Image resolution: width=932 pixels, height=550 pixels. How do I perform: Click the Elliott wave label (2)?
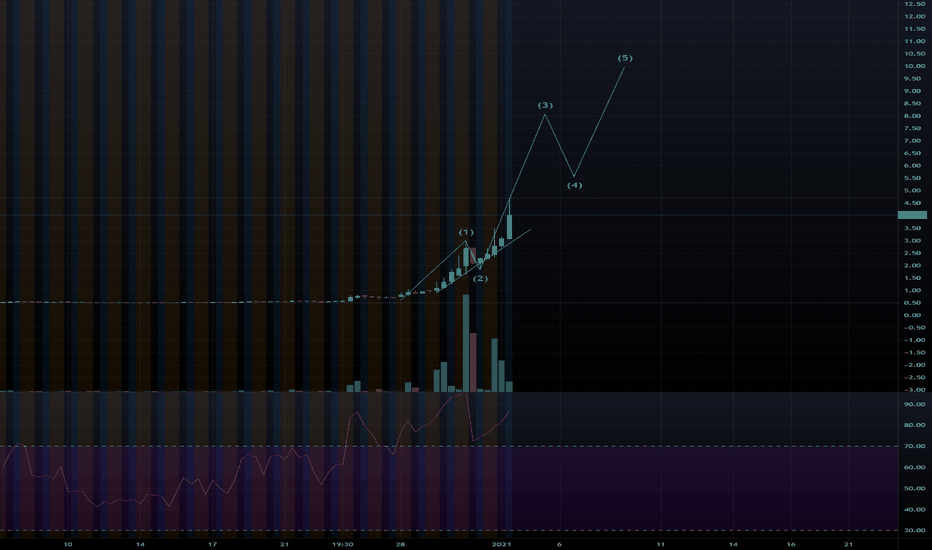tap(480, 278)
